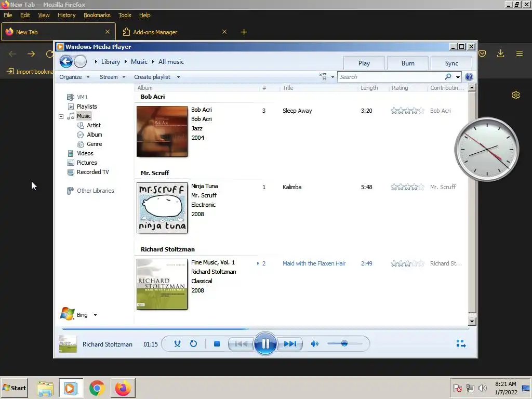532x399 pixels.
Task: Open the Videos library
Action: (x=81, y=153)
